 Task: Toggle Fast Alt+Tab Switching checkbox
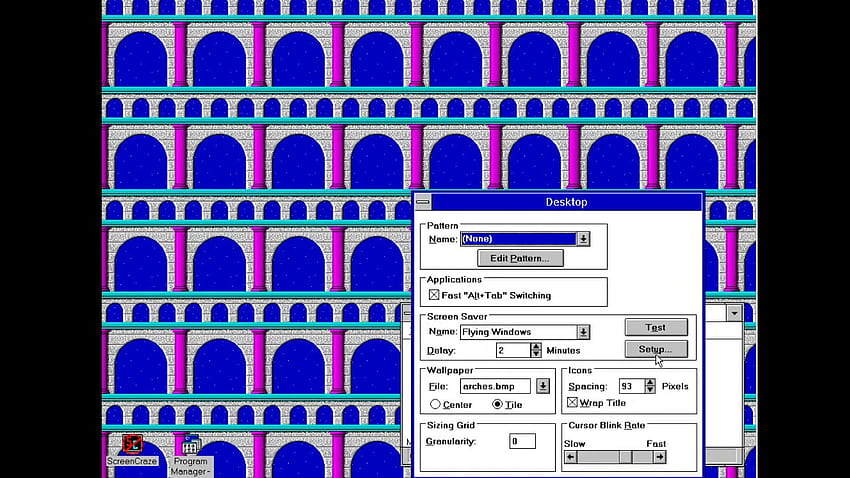pos(434,295)
